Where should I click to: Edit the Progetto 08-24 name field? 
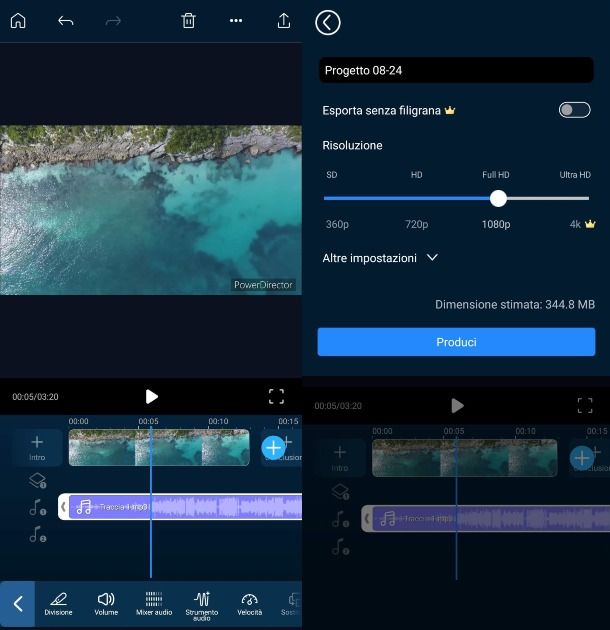[x=456, y=70]
